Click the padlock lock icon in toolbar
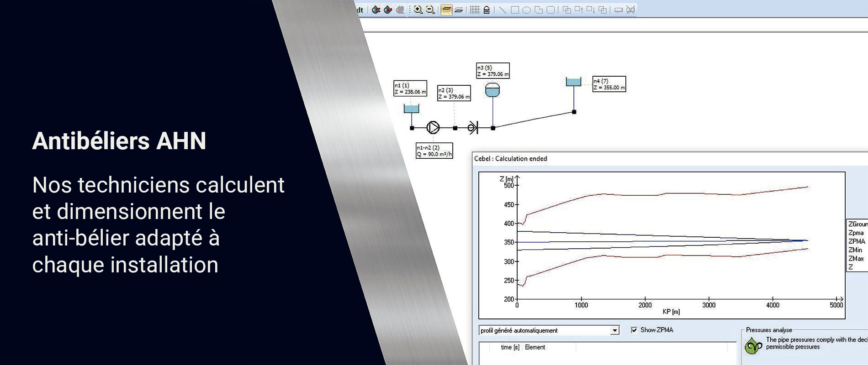The width and height of the screenshot is (868, 365). [487, 10]
